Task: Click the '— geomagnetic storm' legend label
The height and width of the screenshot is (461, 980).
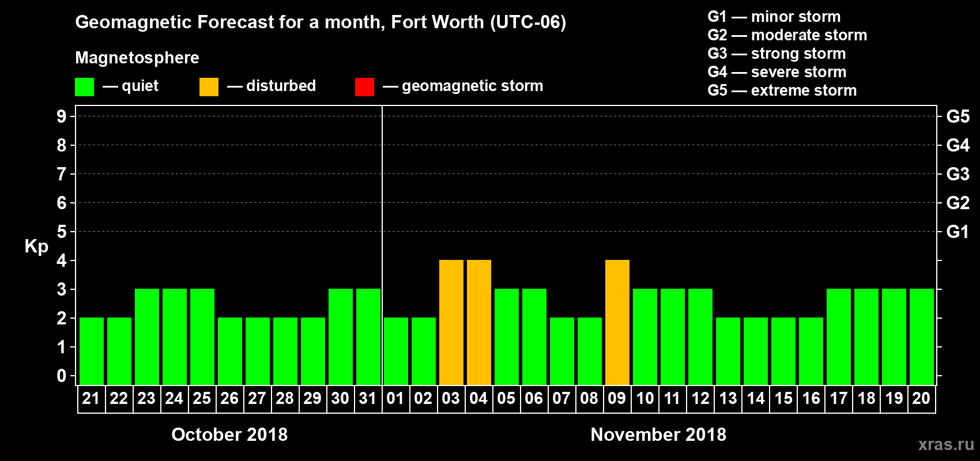Action: pos(463,86)
